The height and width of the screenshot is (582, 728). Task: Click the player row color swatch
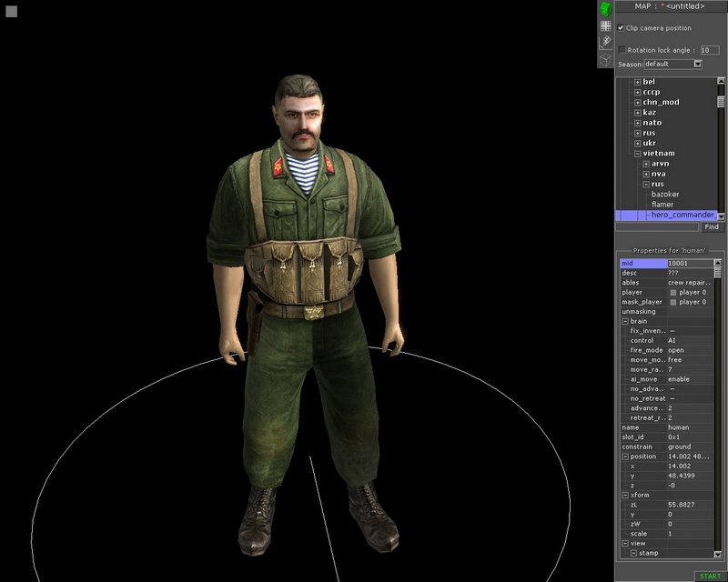click(672, 293)
